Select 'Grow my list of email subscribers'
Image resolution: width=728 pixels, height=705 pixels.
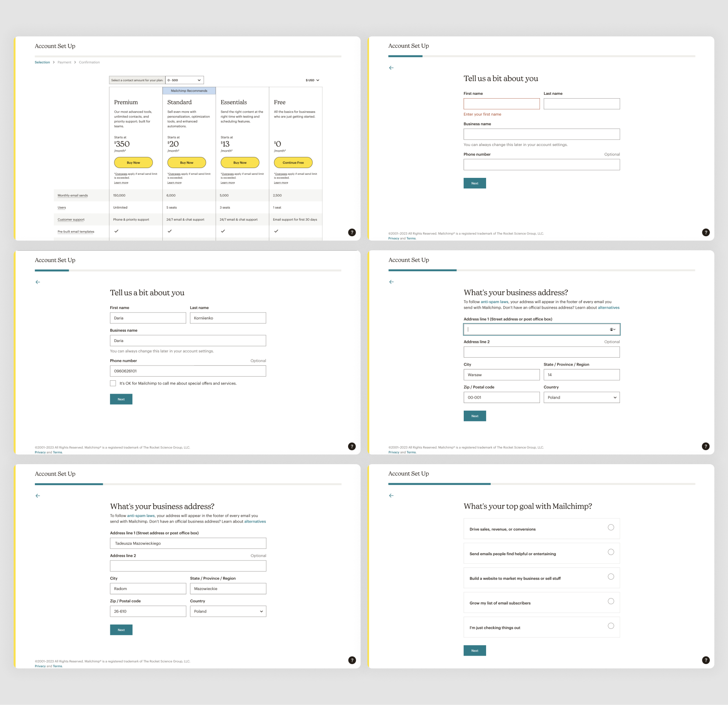(x=611, y=601)
